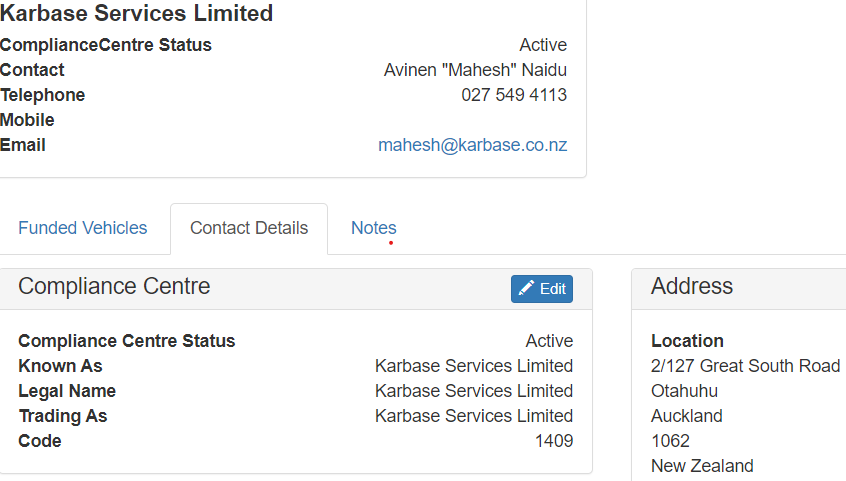Click the pencil icon on the Edit button
This screenshot has width=846, height=481.
[526, 288]
